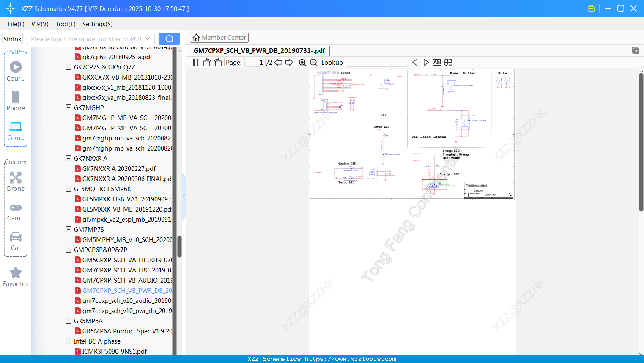The height and width of the screenshot is (363, 644).
Task: Click the Member Center home icon
Action: (x=196, y=38)
